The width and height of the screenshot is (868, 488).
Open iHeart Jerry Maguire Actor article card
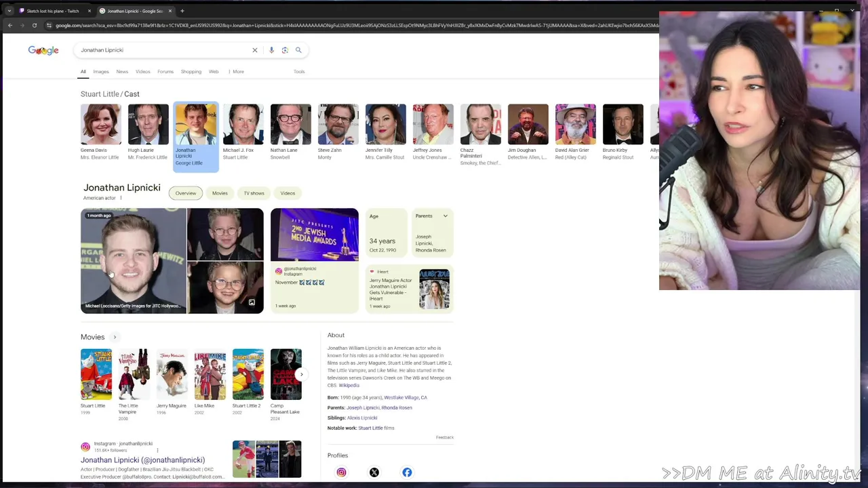(410, 289)
